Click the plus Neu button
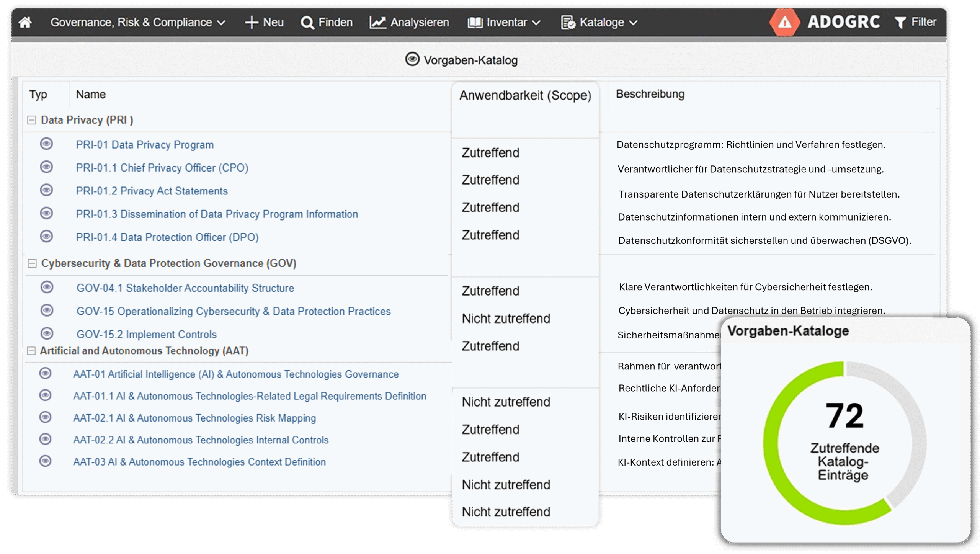Viewport: 980px width, 554px height. 265,22
